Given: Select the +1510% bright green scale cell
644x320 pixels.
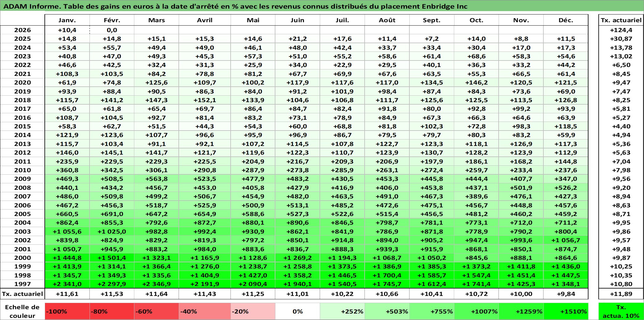Looking at the screenshot, I should click(x=566, y=311).
